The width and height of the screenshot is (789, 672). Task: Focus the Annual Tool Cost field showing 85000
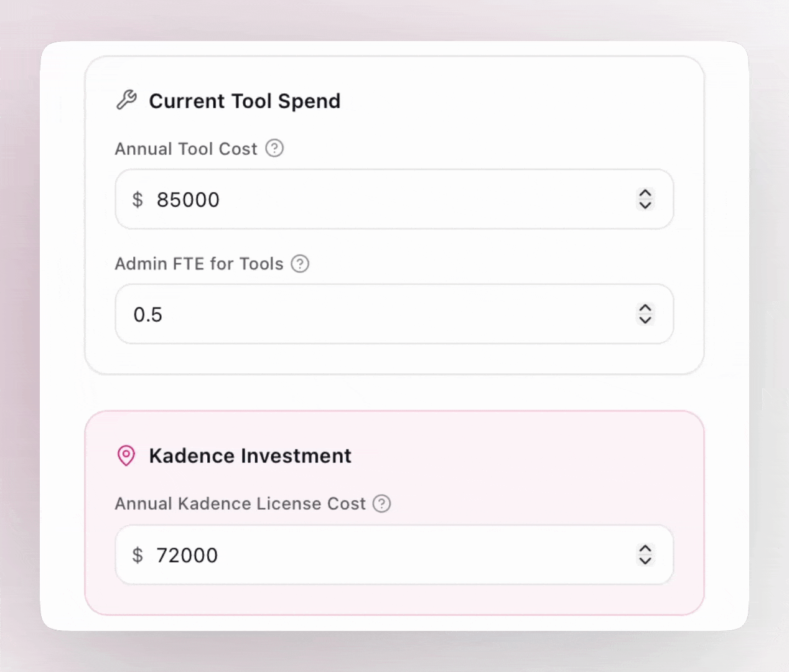(x=373, y=200)
